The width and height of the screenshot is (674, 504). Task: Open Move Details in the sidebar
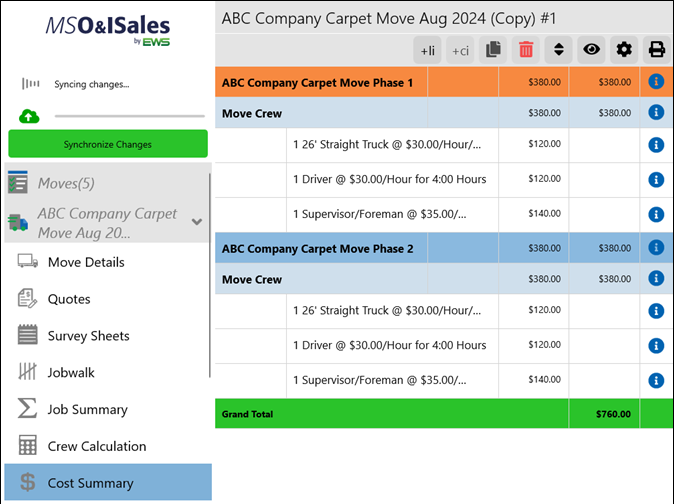tap(86, 262)
